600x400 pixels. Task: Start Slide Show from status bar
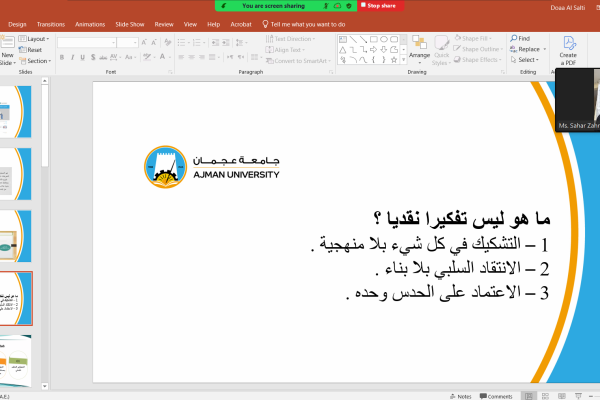click(x=578, y=396)
